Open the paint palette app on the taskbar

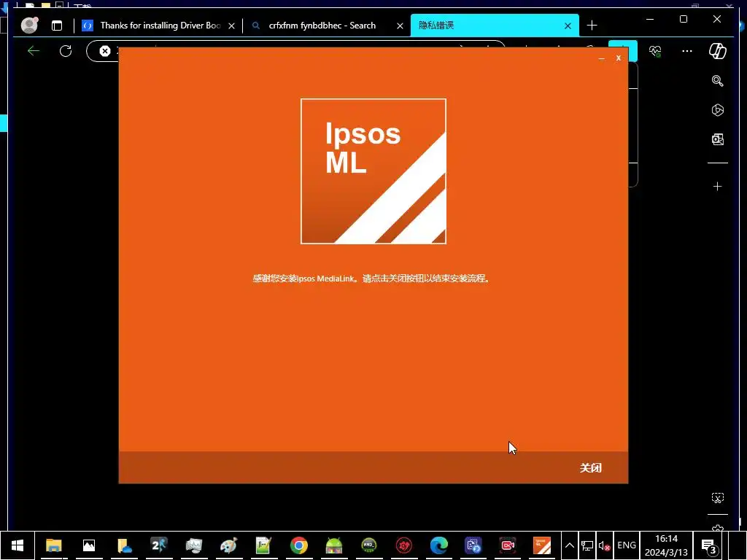[229, 545]
